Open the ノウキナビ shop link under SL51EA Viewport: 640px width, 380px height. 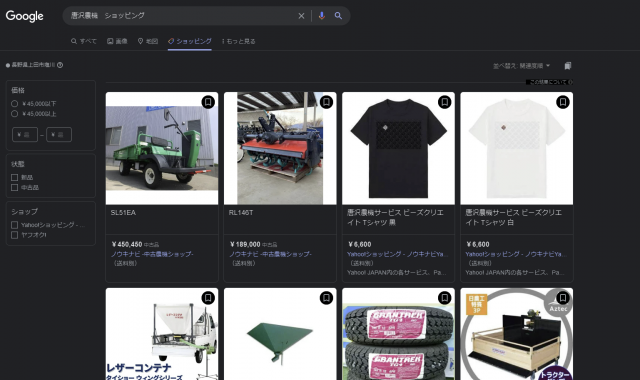pos(152,254)
